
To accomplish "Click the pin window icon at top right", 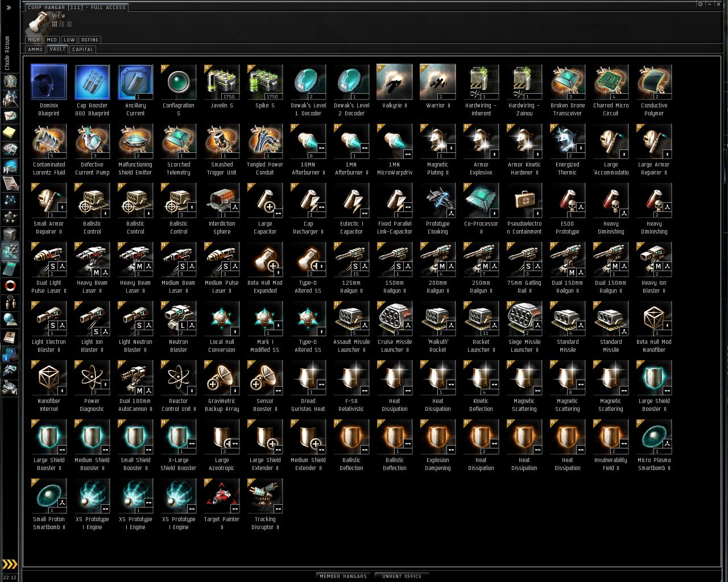I will tap(700, 4).
